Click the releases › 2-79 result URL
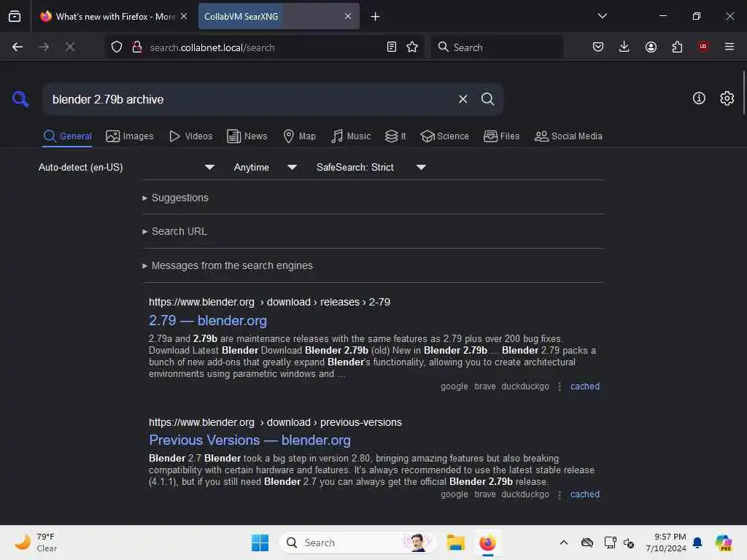The height and width of the screenshot is (560, 747). pos(269,302)
